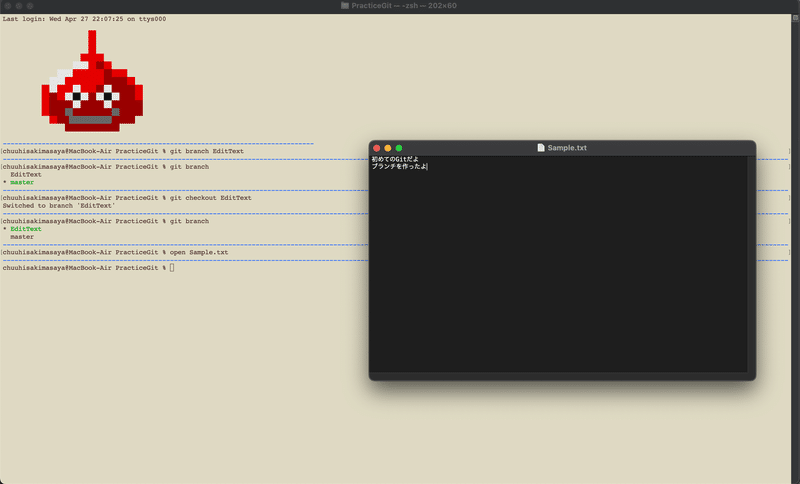Place the cursor in the line 'ブランチを作ったよ'
This screenshot has height=484, width=800.
(x=399, y=166)
